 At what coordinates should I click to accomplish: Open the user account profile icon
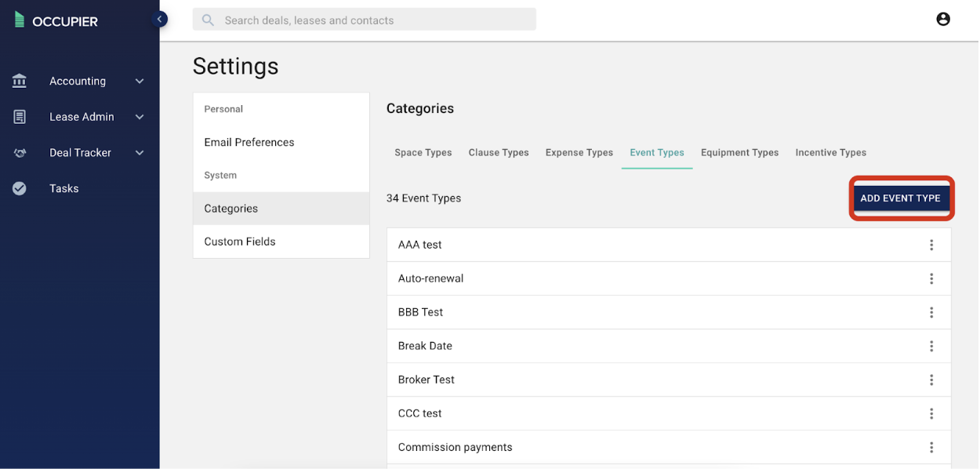[x=943, y=19]
